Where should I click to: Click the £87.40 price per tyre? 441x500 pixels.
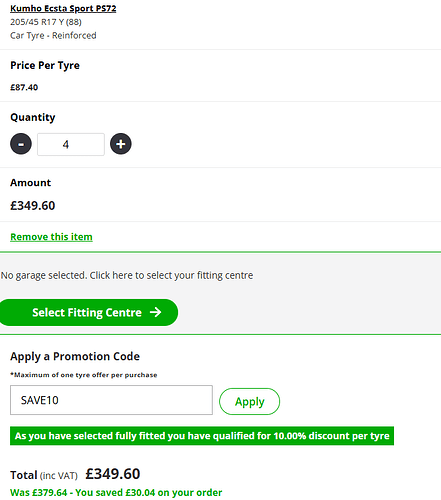[x=24, y=87]
